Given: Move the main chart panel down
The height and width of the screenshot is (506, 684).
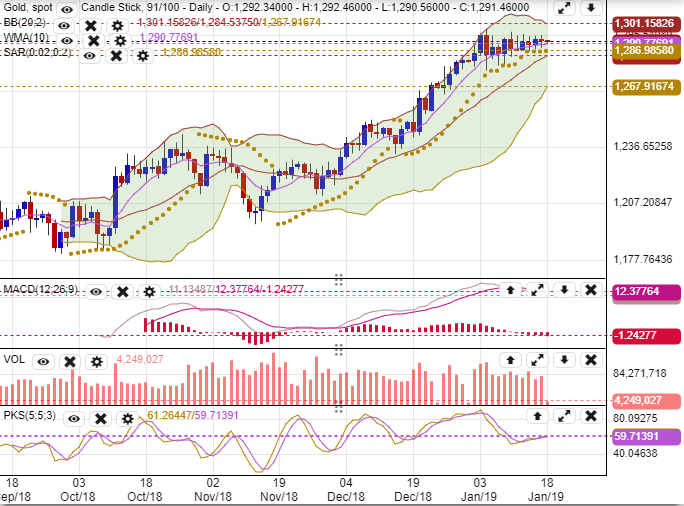Looking at the screenshot, I should click(x=590, y=8).
